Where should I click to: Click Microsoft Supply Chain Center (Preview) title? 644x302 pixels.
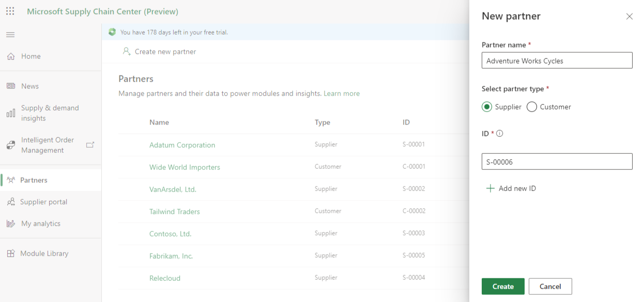click(x=102, y=11)
